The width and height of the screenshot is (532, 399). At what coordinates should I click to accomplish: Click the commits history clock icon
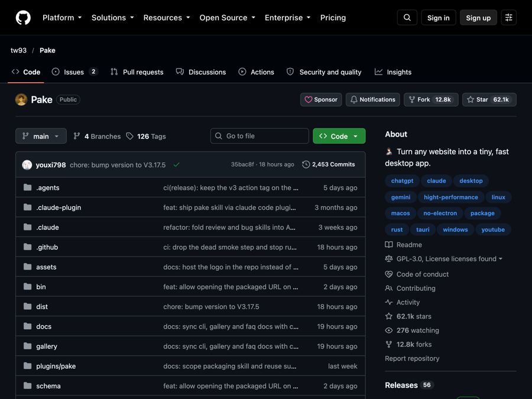pyautogui.click(x=306, y=164)
